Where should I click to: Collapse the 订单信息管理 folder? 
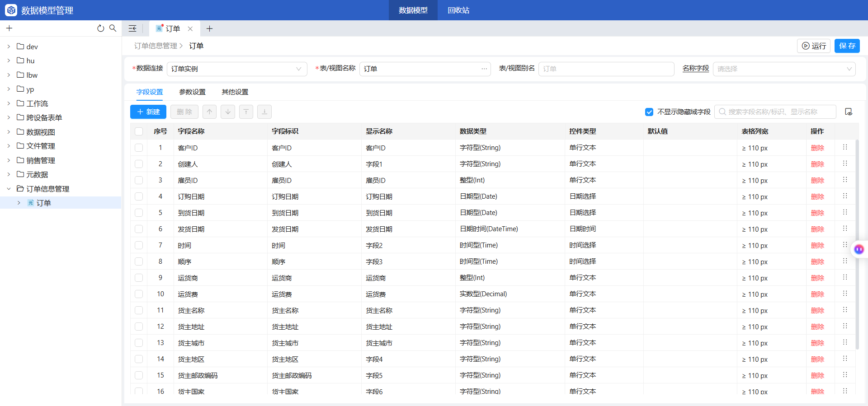[9, 189]
